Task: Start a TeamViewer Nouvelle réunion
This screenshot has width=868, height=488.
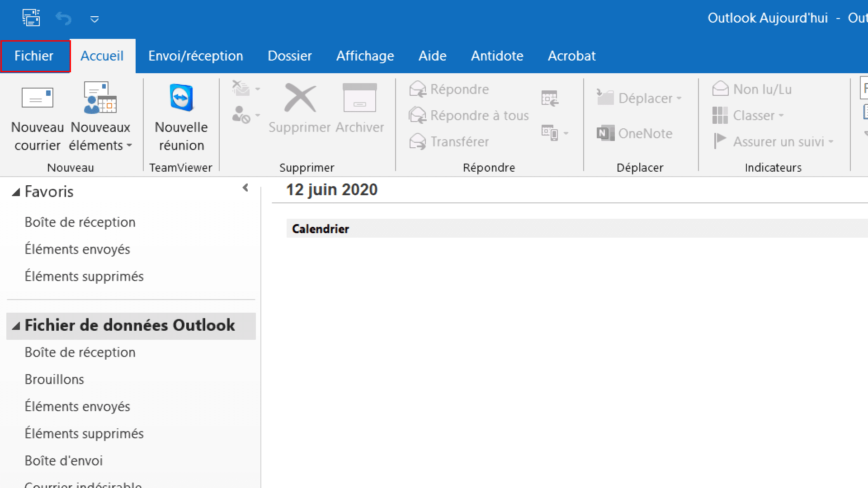Action: pyautogui.click(x=181, y=117)
